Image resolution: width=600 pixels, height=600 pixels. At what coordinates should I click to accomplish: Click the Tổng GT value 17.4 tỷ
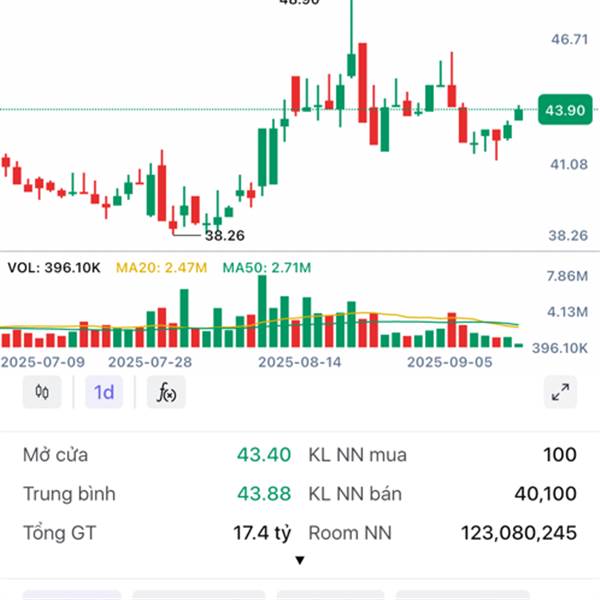pyautogui.click(x=262, y=533)
